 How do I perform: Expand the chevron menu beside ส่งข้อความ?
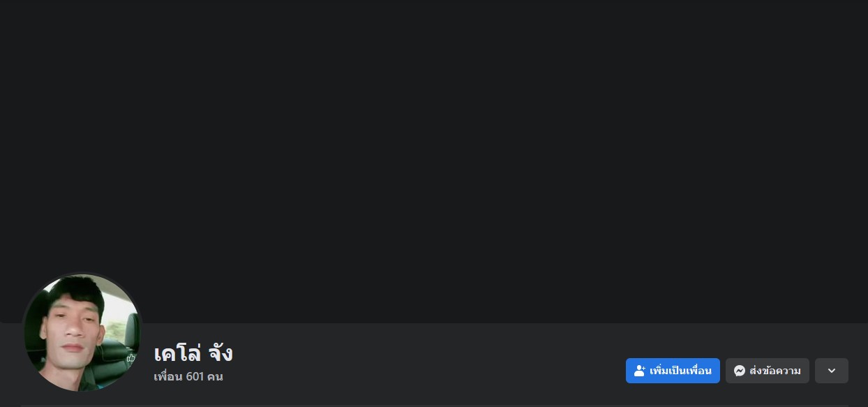pyautogui.click(x=832, y=371)
